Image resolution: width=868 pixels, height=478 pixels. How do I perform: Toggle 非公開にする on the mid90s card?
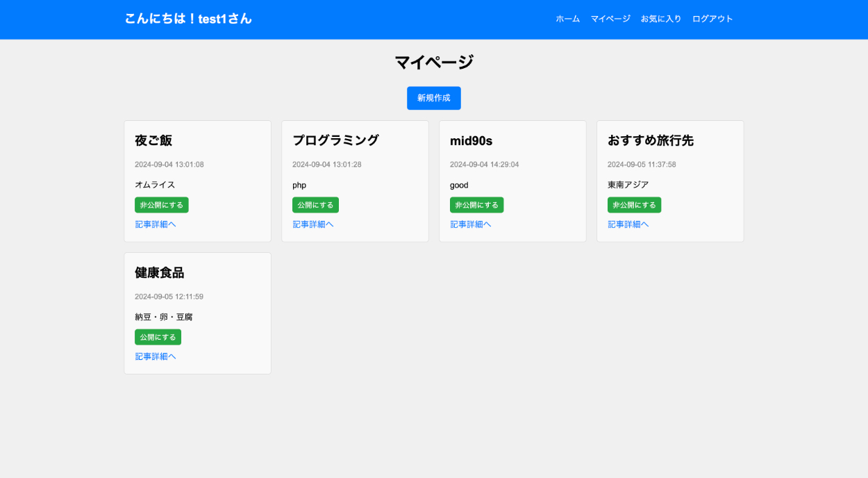coord(476,205)
